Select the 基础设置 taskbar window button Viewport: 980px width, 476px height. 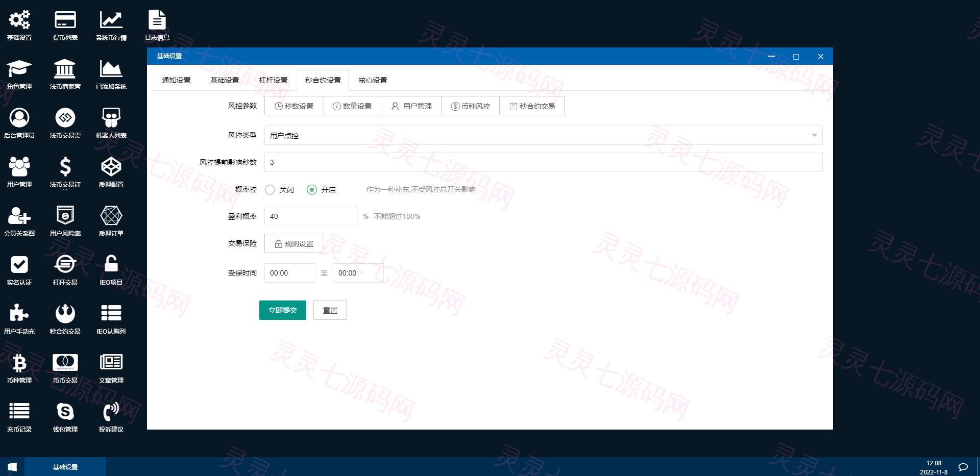pos(65,467)
